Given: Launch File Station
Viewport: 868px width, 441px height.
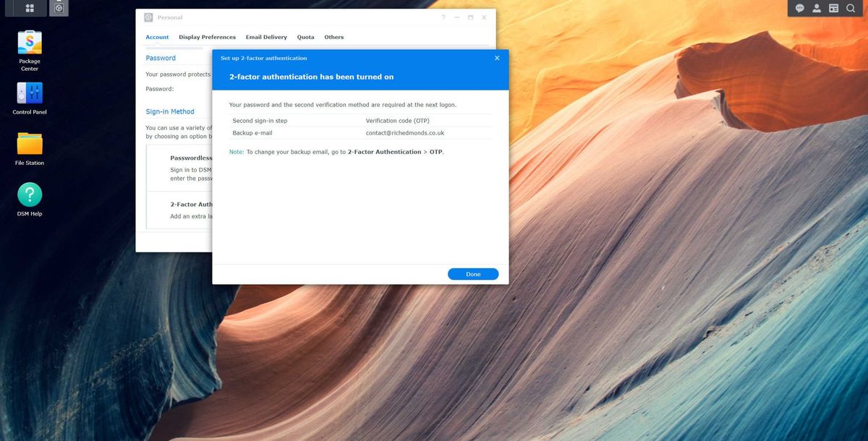Looking at the screenshot, I should [29, 143].
